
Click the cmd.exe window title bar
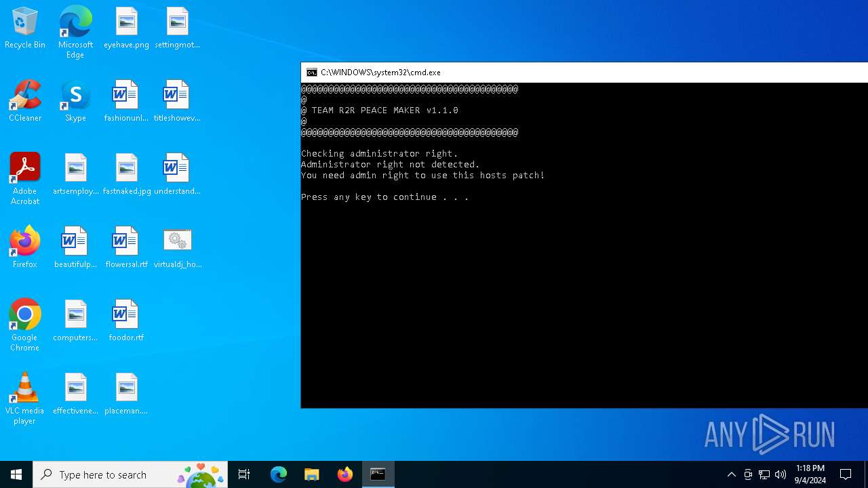[x=585, y=73]
